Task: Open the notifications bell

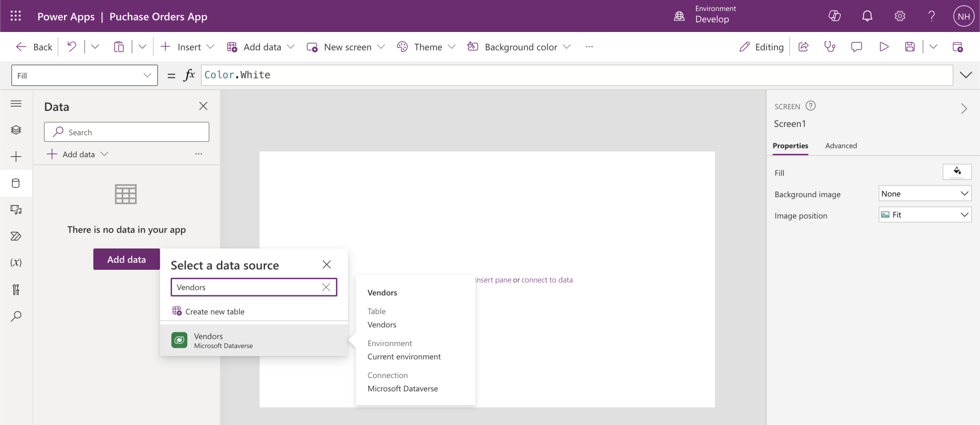Action: 867,16
